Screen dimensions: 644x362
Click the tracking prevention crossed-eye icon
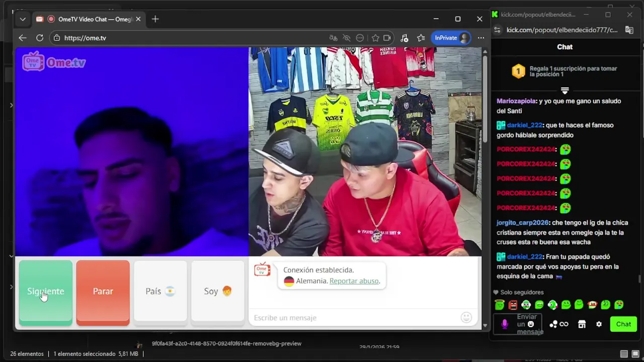click(x=346, y=38)
